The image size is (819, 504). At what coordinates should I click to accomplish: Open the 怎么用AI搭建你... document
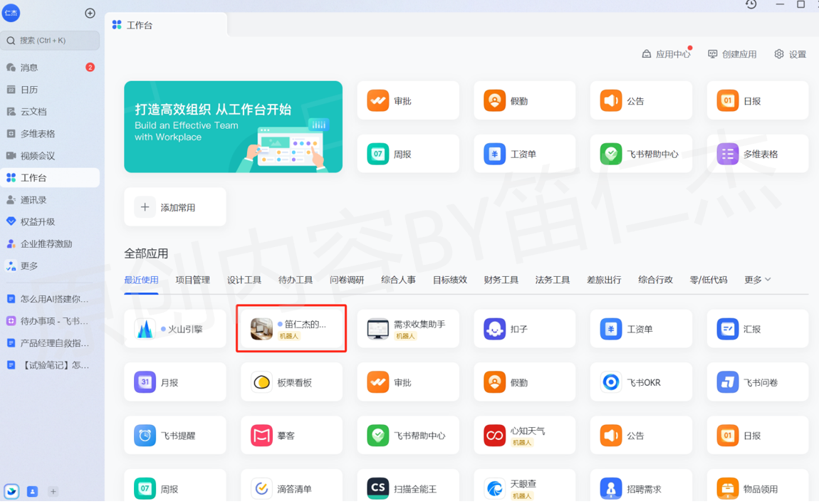coord(50,299)
